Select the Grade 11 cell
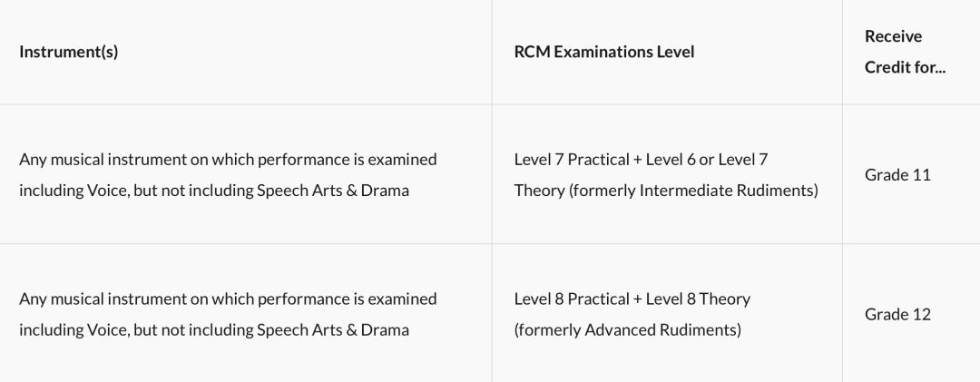 coord(897,174)
